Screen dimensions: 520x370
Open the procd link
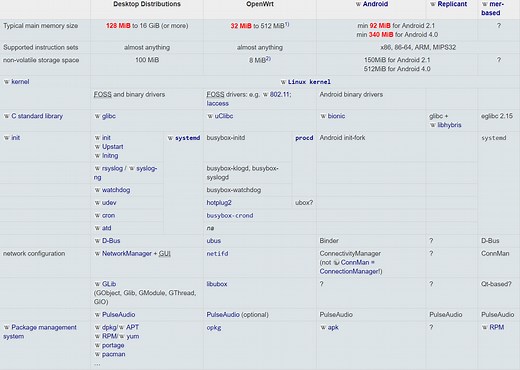pos(304,138)
